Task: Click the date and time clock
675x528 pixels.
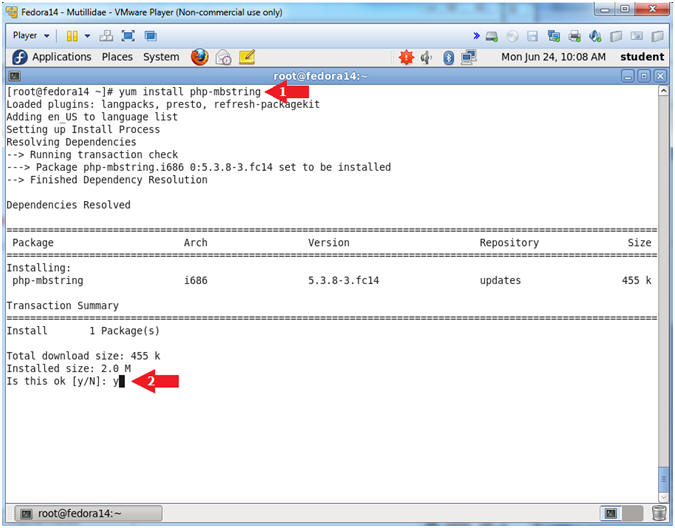Action: click(x=553, y=57)
